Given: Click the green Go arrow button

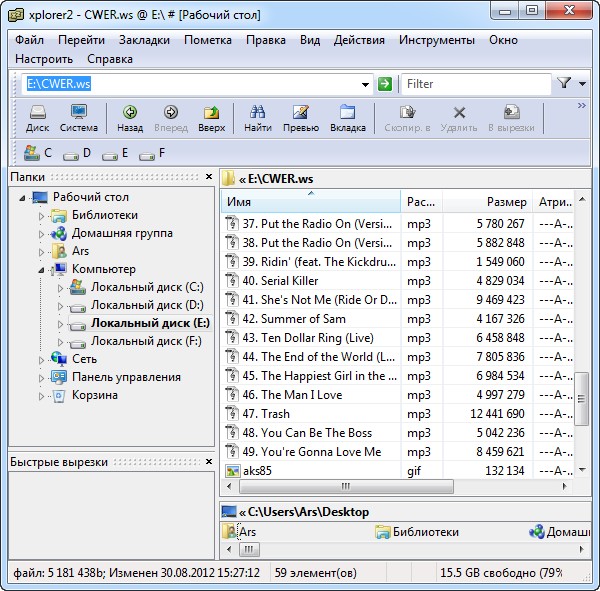Looking at the screenshot, I should pyautogui.click(x=385, y=84).
